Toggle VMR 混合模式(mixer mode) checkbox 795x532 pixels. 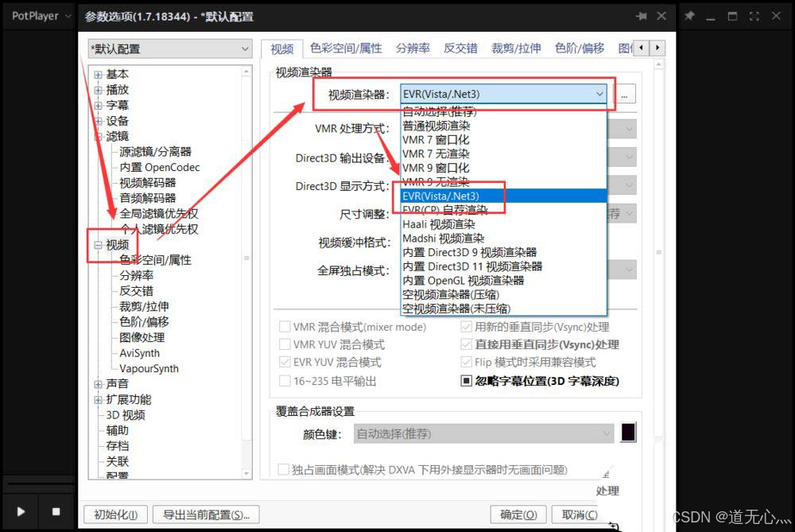pyautogui.click(x=285, y=327)
